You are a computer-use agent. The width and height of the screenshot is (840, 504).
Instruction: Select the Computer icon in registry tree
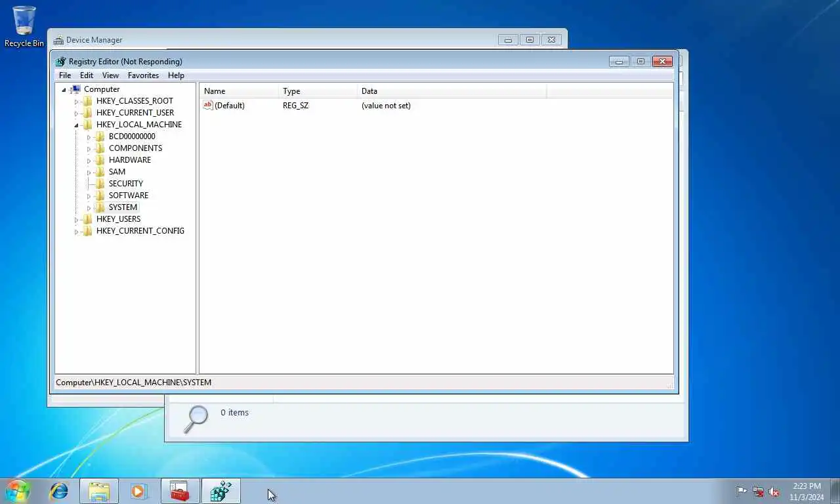(x=75, y=89)
